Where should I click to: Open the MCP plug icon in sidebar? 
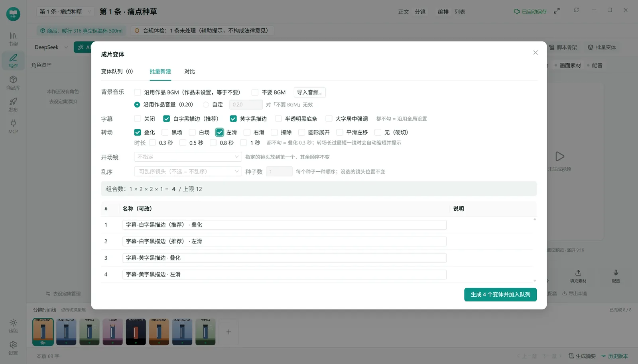[x=13, y=127]
